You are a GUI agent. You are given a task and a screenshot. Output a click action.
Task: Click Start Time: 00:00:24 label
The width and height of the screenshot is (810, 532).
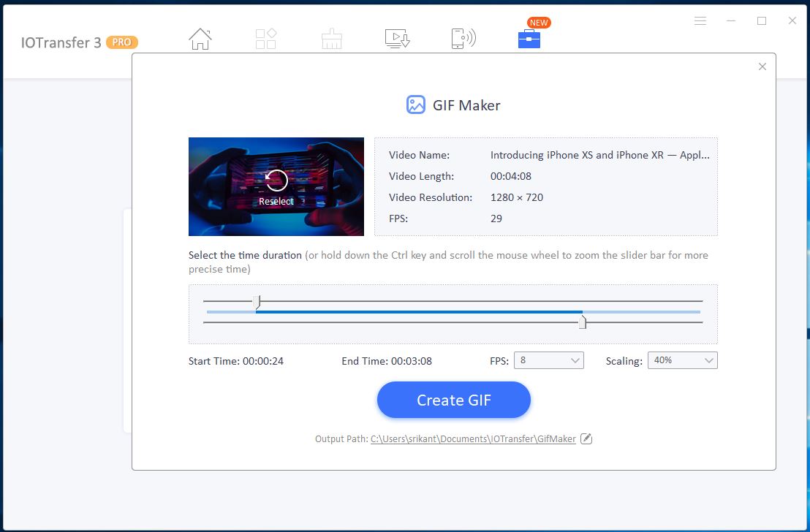(x=236, y=361)
